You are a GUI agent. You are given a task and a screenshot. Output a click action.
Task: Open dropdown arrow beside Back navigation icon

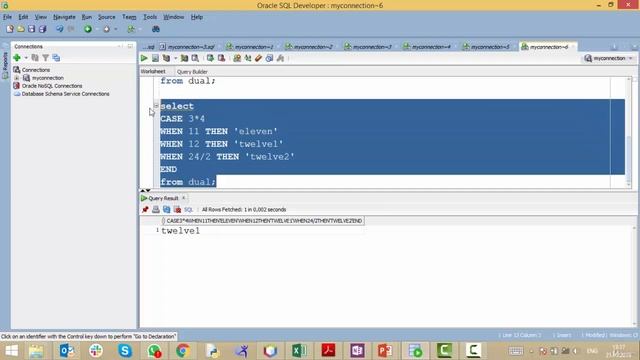pos(97,29)
